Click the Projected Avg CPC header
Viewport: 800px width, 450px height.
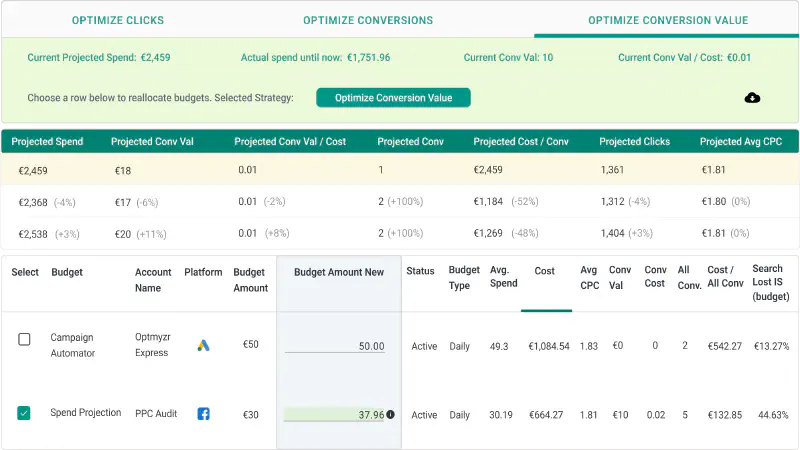click(740, 141)
